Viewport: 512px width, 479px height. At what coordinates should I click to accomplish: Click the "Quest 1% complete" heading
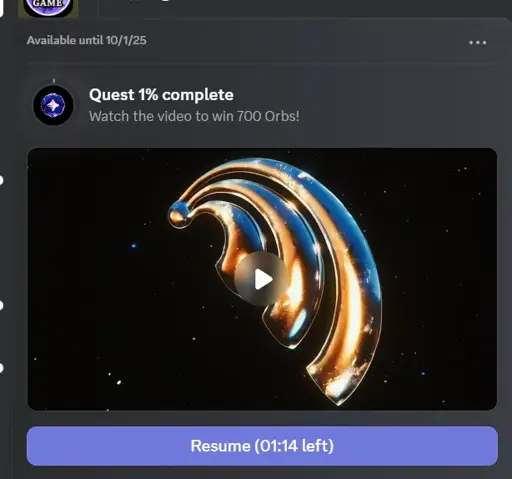(x=161, y=95)
